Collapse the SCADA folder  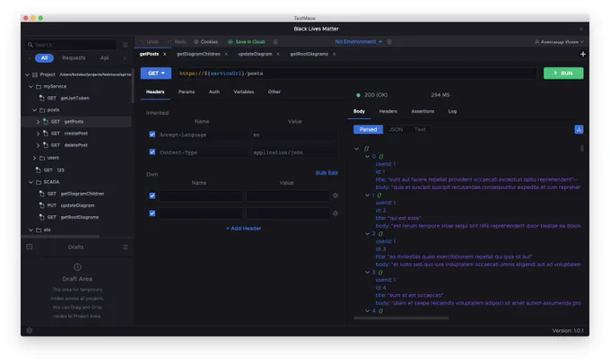(30, 182)
